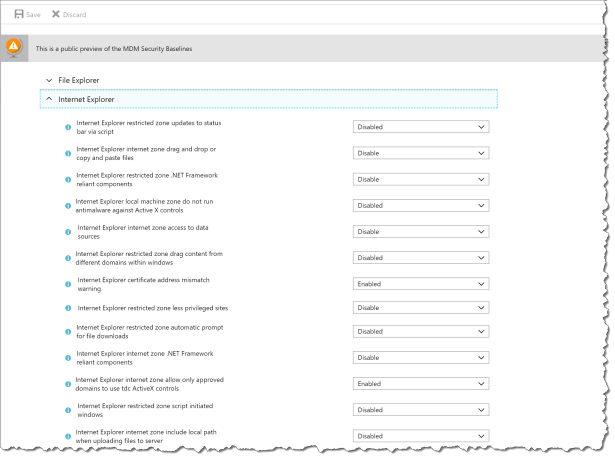Image resolution: width=615 pixels, height=458 pixels.
Task: Open dropdown for internet zone drag and drop files
Action: click(421, 153)
